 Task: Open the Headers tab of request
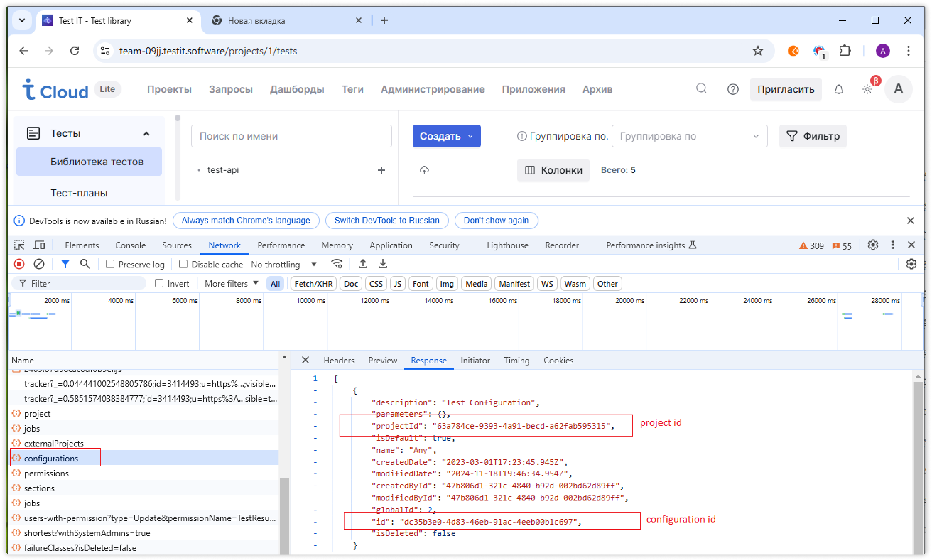tap(339, 360)
